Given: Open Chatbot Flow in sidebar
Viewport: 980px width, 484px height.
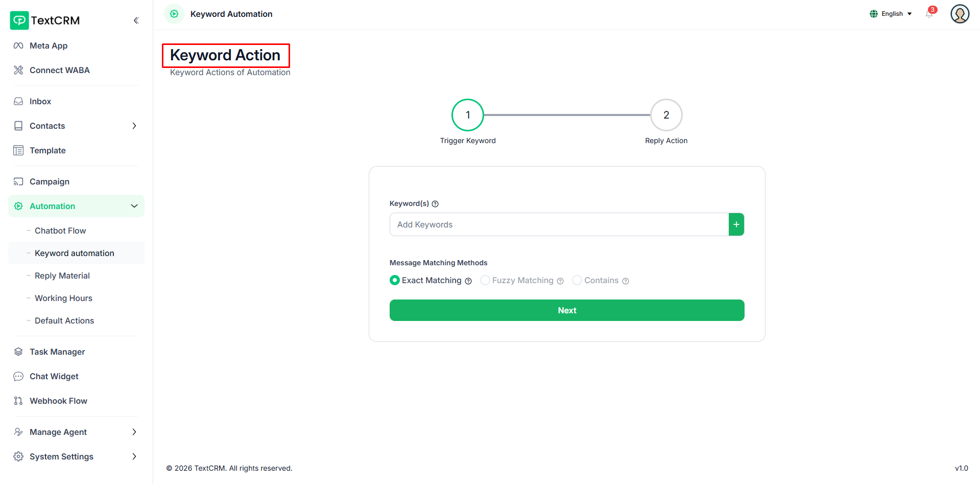Looking at the screenshot, I should point(60,231).
